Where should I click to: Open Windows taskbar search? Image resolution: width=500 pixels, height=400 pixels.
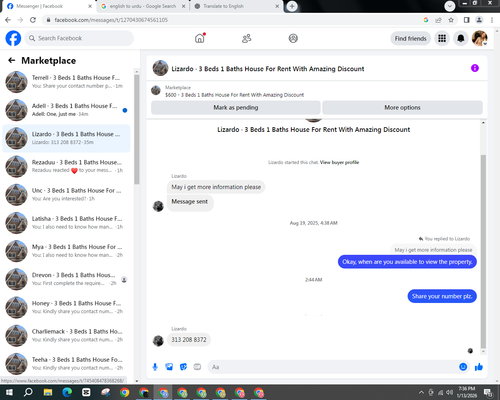click(x=28, y=392)
